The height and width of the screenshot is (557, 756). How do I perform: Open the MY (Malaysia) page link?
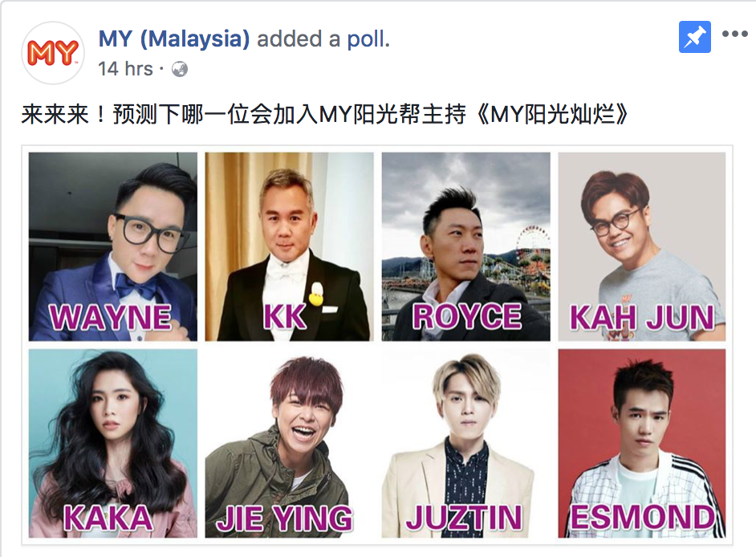tap(174, 39)
